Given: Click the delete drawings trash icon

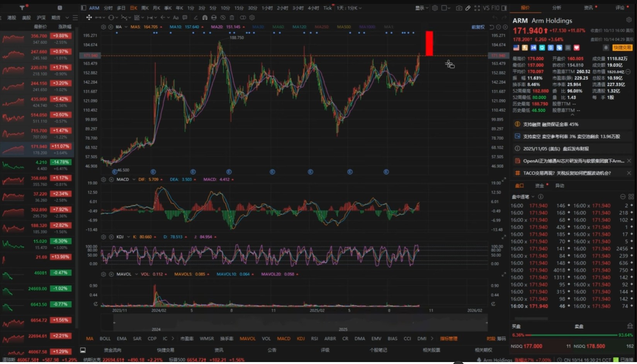Looking at the screenshot, I should [232, 17].
